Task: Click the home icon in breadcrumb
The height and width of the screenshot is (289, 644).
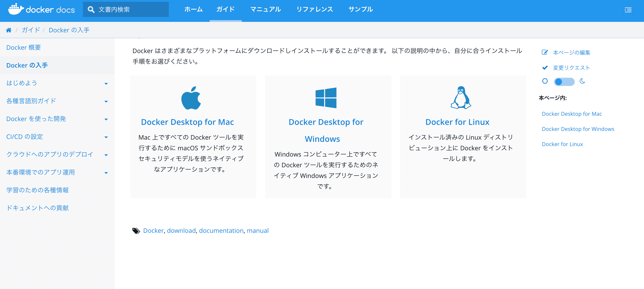Action: [9, 30]
